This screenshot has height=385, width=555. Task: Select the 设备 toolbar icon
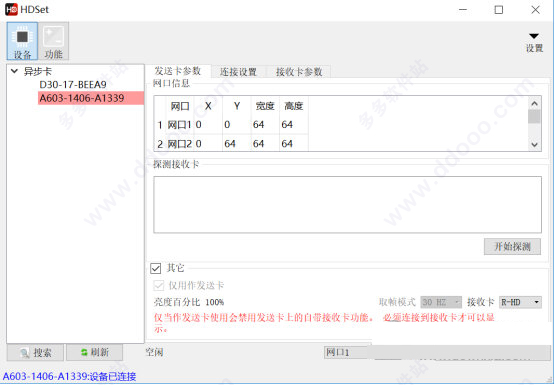point(22,41)
